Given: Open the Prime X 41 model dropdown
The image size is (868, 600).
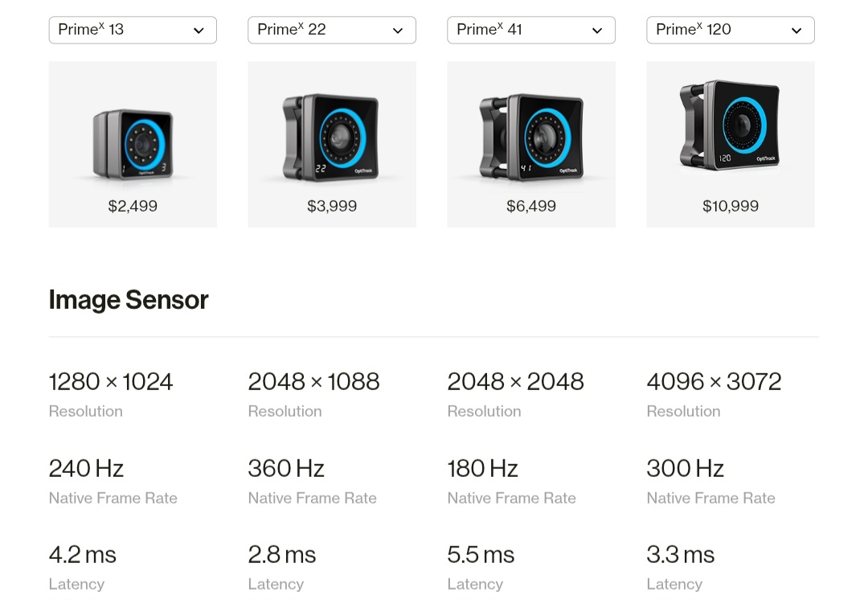Looking at the screenshot, I should [x=531, y=31].
